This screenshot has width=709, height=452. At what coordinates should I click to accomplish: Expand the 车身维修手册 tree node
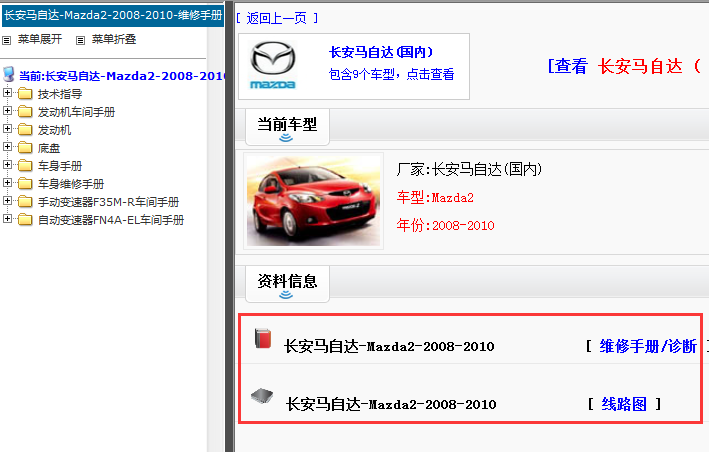tap(7, 183)
